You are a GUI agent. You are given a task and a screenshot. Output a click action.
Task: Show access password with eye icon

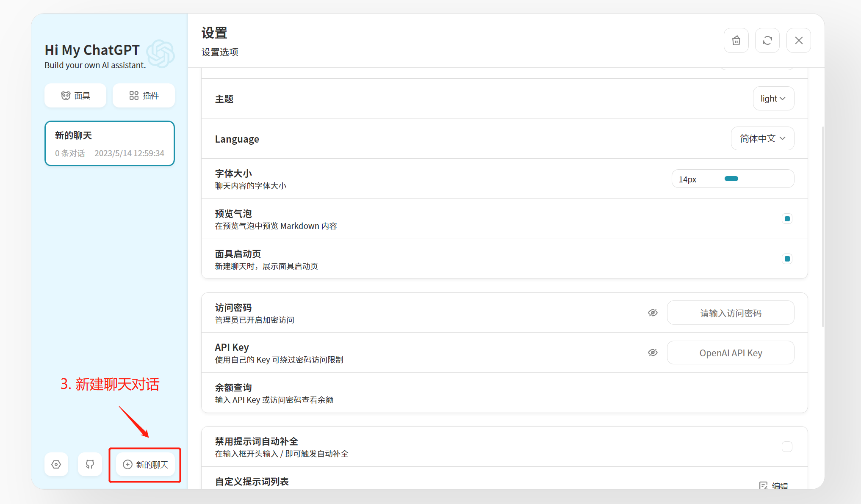(653, 313)
